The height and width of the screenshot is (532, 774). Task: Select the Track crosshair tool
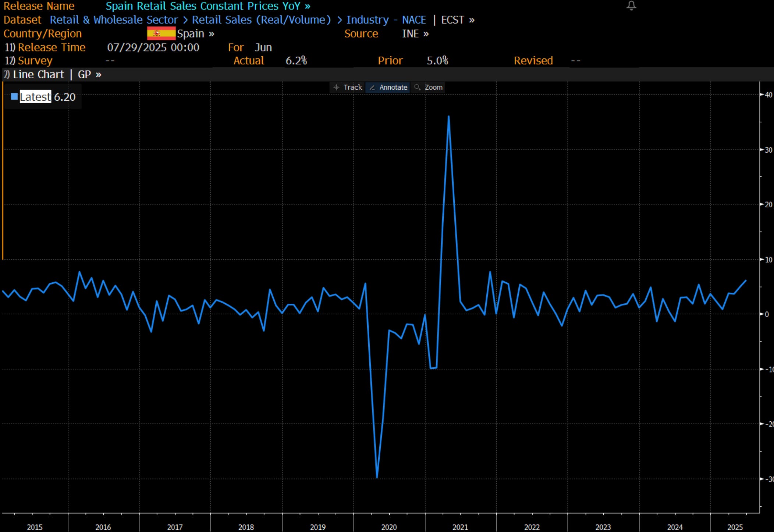click(x=348, y=88)
